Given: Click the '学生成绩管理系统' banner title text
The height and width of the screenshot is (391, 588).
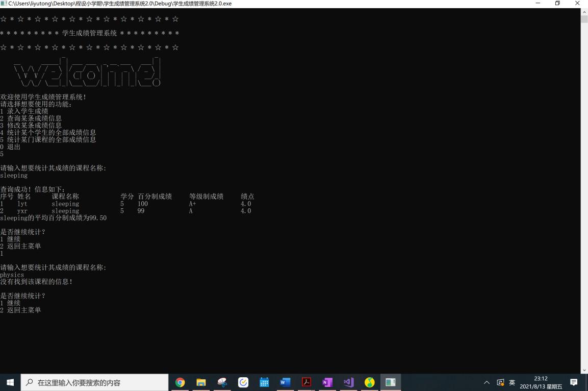Looking at the screenshot, I should (89, 33).
